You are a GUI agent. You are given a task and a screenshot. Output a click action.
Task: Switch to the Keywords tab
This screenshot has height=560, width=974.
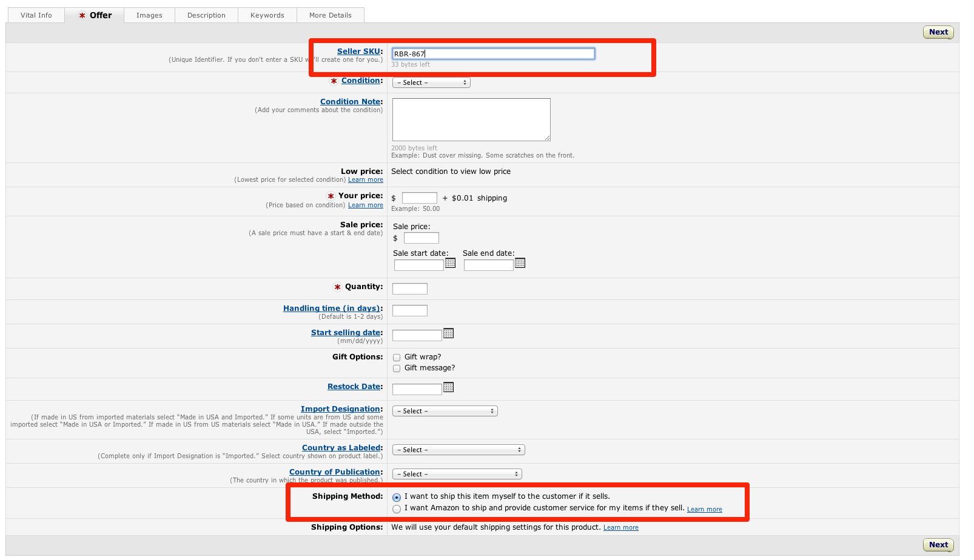[x=267, y=15]
